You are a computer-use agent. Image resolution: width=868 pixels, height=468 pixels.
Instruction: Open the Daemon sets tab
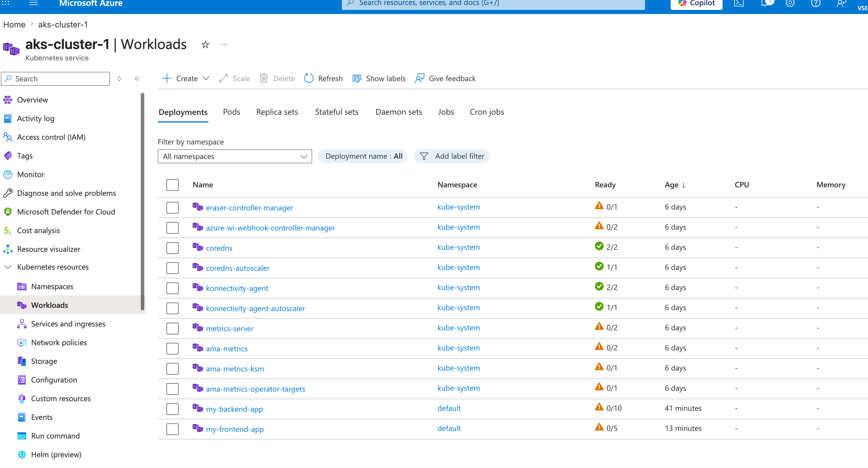[x=399, y=112]
